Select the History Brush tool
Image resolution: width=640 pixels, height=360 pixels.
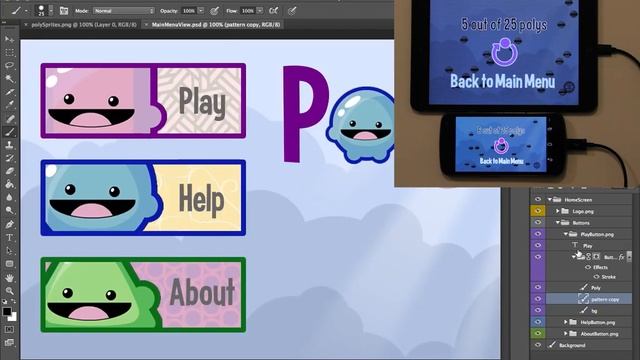pos(9,158)
